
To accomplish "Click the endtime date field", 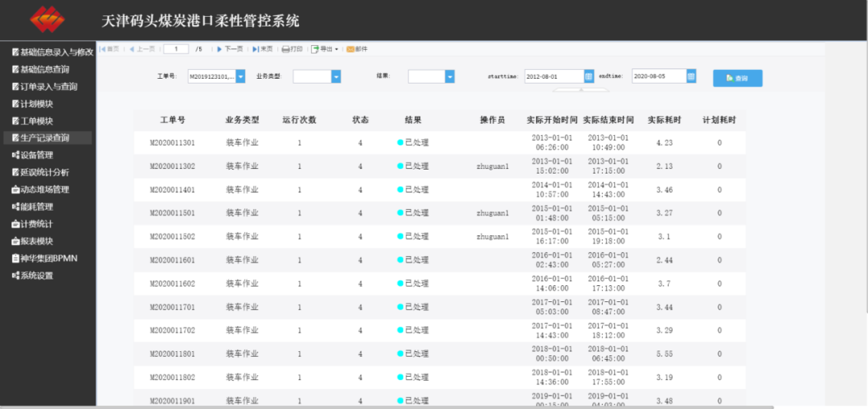I will (659, 76).
